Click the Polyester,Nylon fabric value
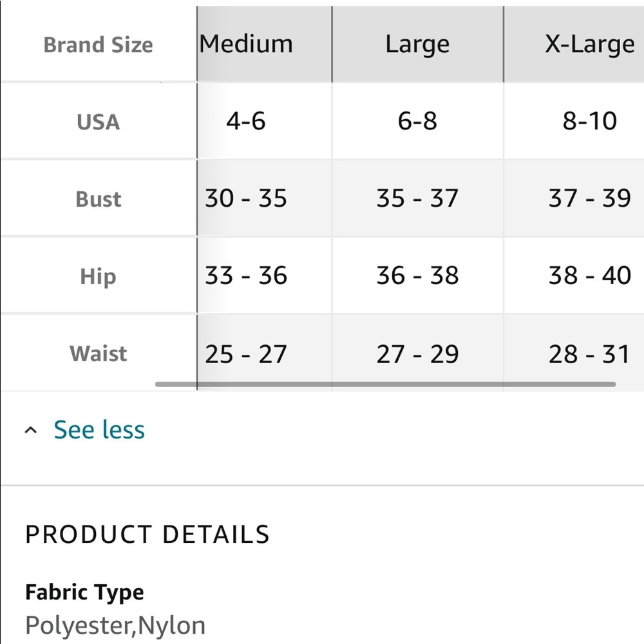The width and height of the screenshot is (644, 644). click(x=115, y=625)
